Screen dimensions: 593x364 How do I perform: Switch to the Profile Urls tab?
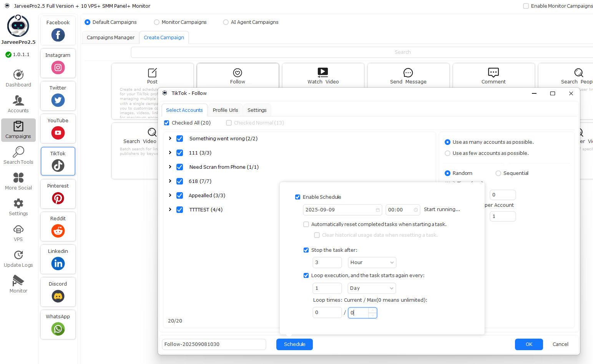[226, 110]
